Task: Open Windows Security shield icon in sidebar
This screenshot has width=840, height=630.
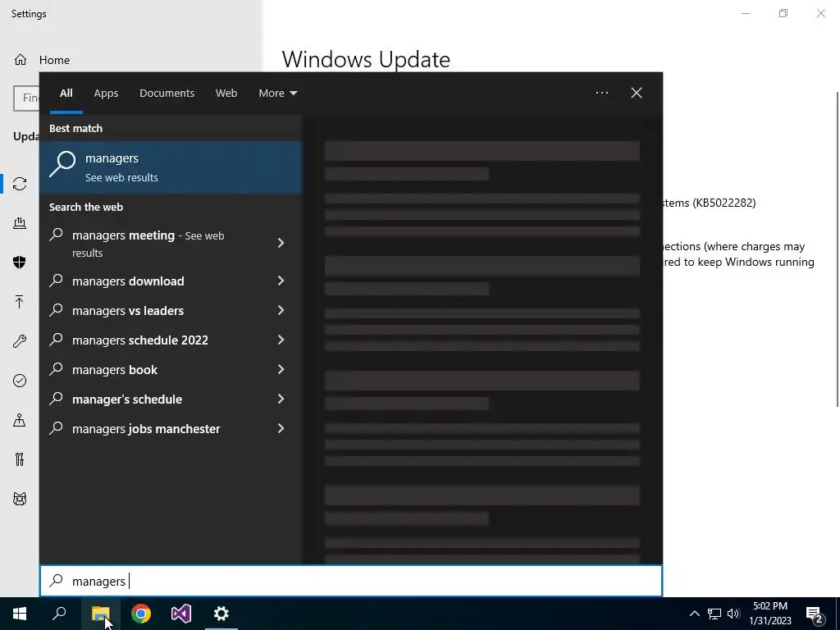Action: (x=20, y=262)
